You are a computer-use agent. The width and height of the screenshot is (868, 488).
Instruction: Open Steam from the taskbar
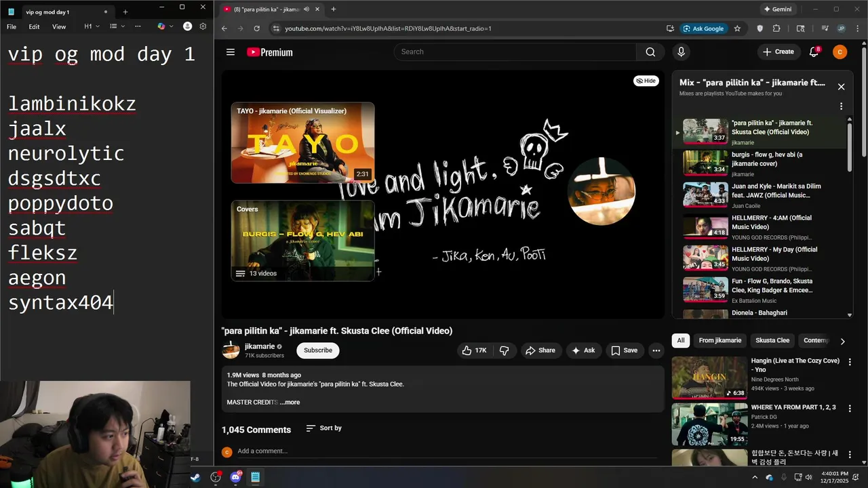coord(195,477)
